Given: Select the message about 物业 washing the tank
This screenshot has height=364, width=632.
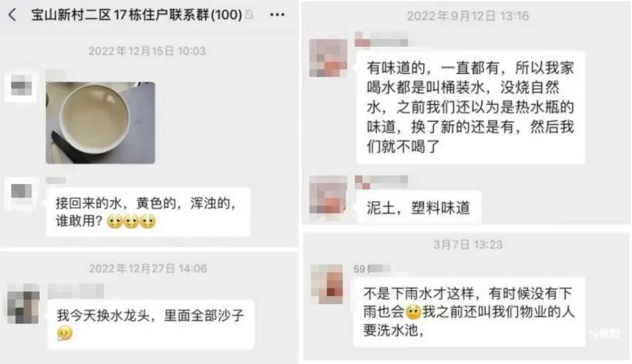Looking at the screenshot, I should [x=469, y=312].
